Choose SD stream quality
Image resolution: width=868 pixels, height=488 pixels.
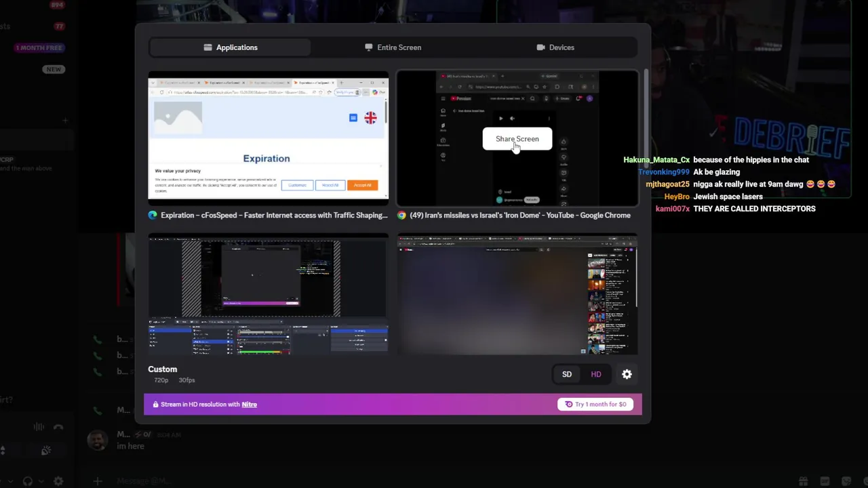(567, 374)
